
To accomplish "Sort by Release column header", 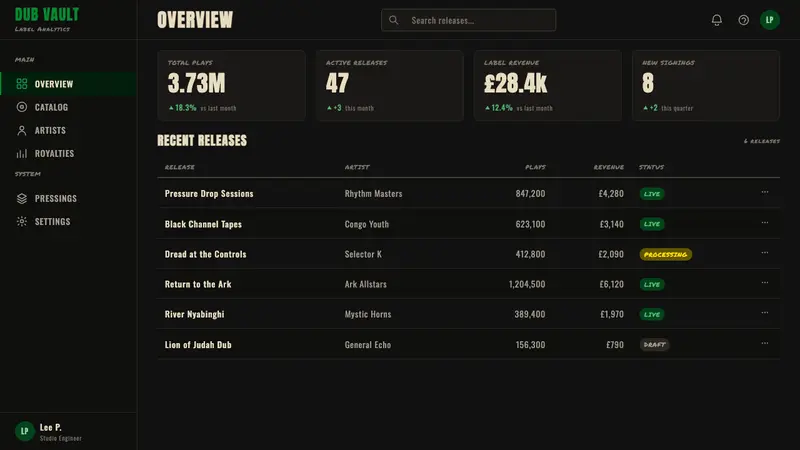I will [180, 167].
